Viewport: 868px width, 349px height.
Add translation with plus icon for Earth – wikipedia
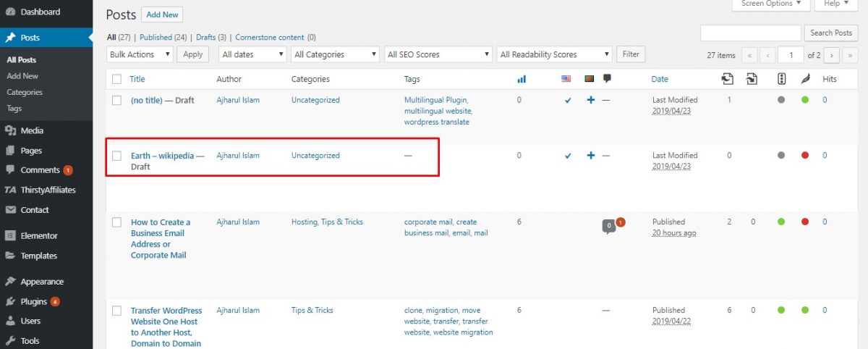[x=590, y=156]
